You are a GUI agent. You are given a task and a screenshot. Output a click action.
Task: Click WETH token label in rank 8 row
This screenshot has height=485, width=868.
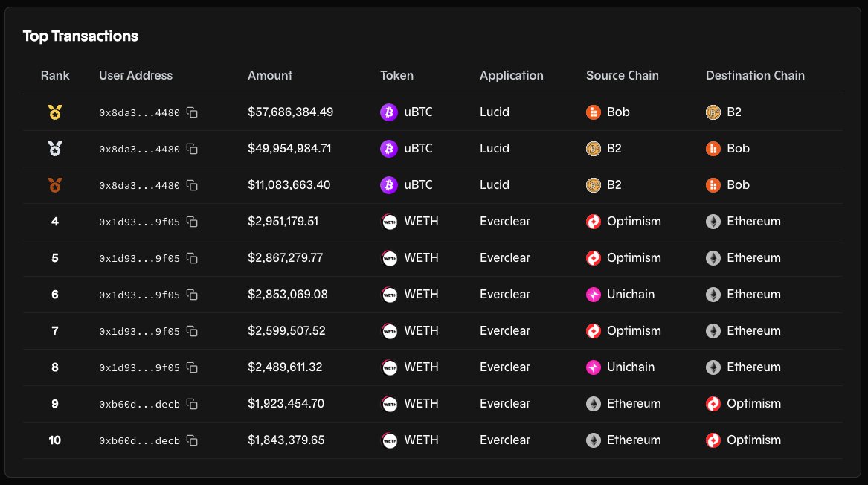(x=421, y=367)
